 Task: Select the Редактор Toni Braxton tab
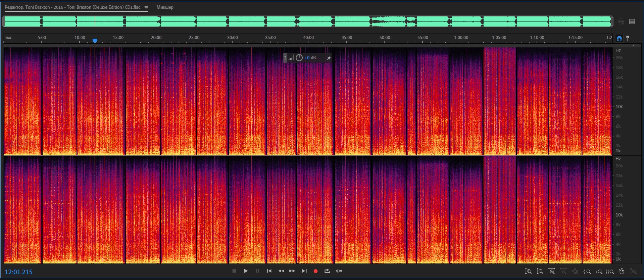[x=72, y=7]
